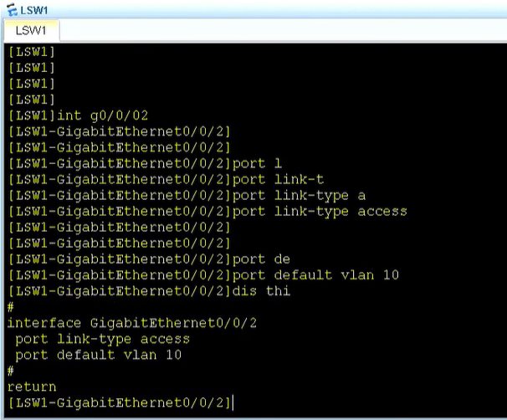Click the 'return' output line
The height and width of the screenshot is (420, 507).
coord(32,387)
